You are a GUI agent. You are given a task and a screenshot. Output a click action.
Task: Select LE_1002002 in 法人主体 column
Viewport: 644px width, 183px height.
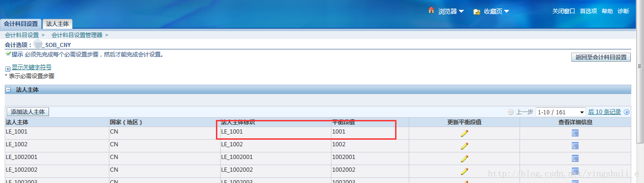pyautogui.click(x=22, y=170)
